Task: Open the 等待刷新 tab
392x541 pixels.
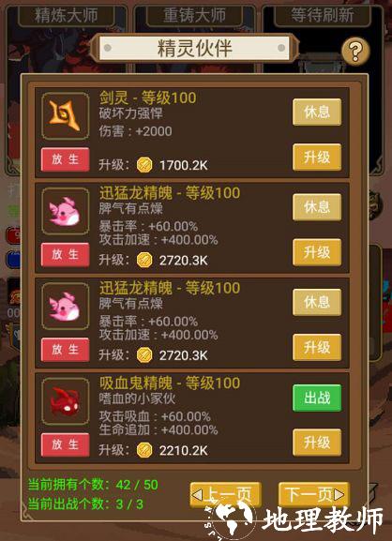Action: [323, 16]
